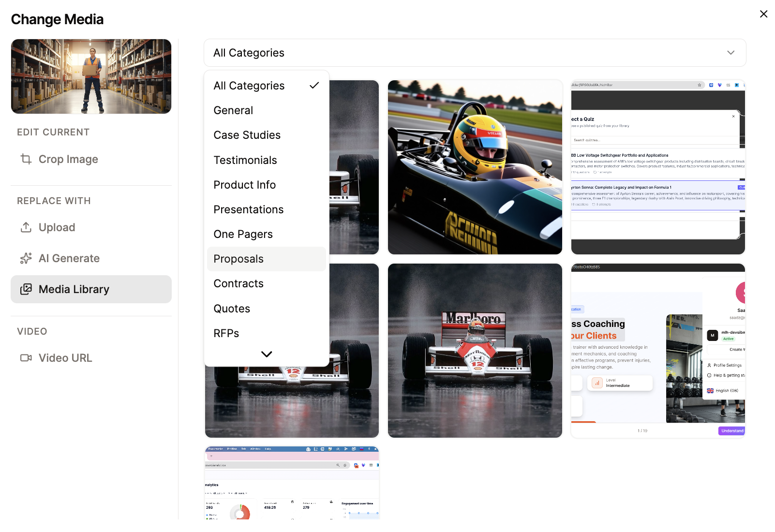This screenshot has height=532, width=775.
Task: Click Media Library label
Action: click(x=74, y=289)
